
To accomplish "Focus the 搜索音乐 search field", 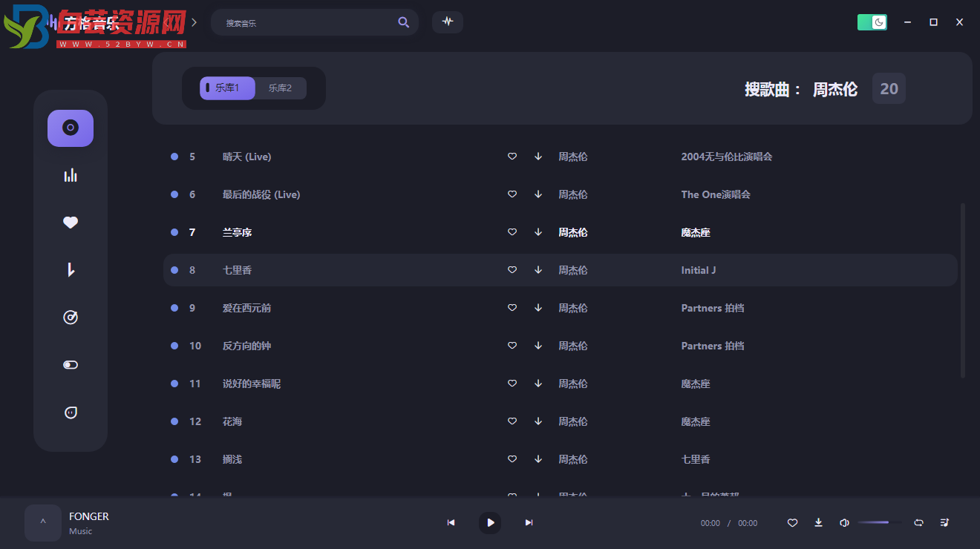I will [315, 22].
